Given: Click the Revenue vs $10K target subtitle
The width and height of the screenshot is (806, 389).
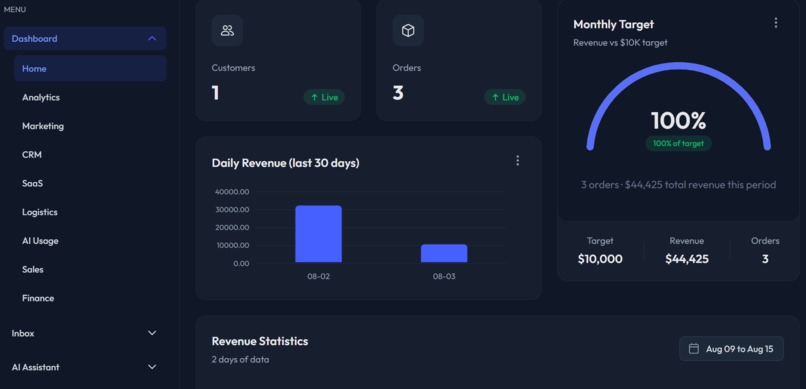Looking at the screenshot, I should click(x=620, y=43).
